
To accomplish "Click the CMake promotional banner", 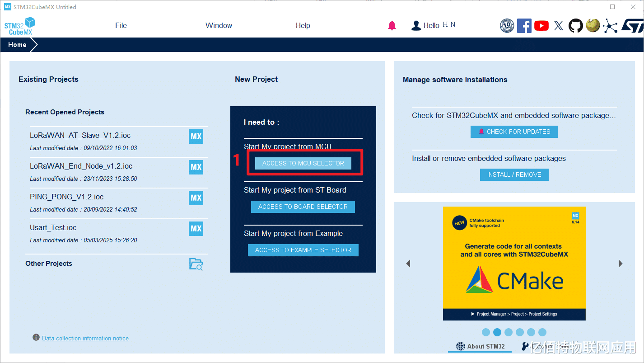I will [514, 264].
